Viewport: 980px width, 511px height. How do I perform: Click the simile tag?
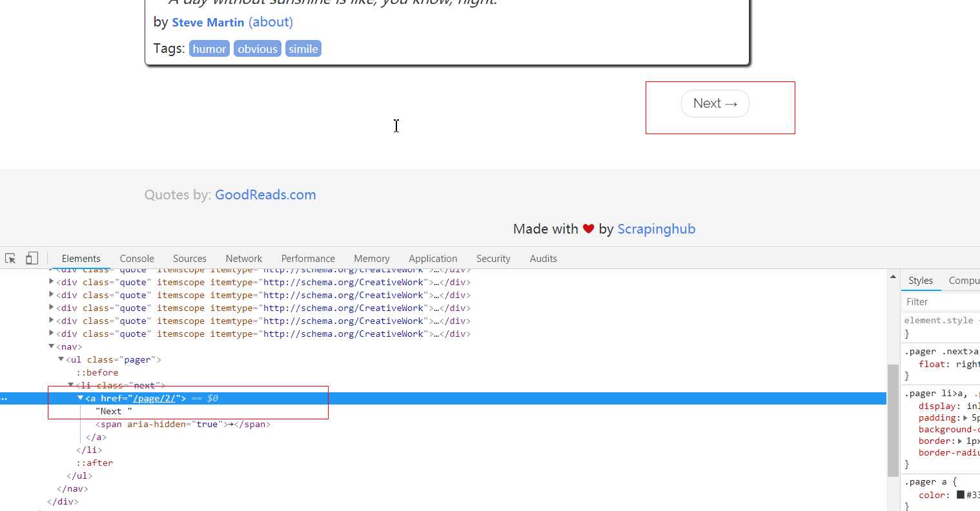(303, 49)
